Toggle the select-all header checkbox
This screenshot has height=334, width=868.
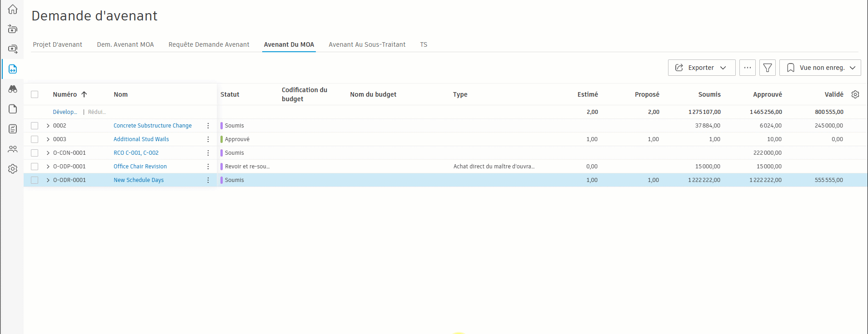pos(35,94)
